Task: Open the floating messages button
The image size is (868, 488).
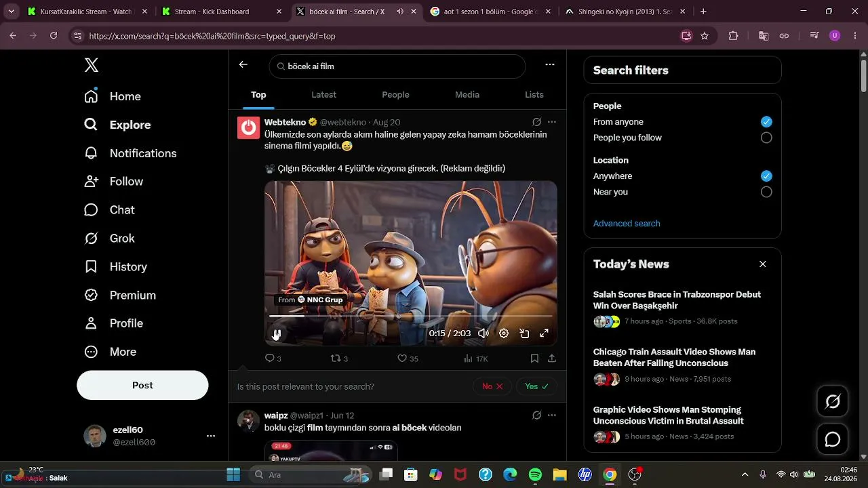Action: click(x=833, y=439)
